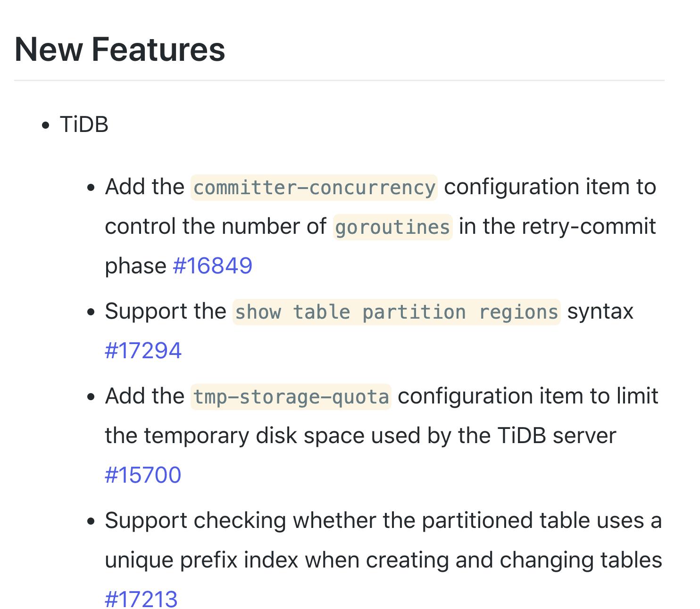Click the committer-concurrency code snippet

pyautogui.click(x=314, y=188)
